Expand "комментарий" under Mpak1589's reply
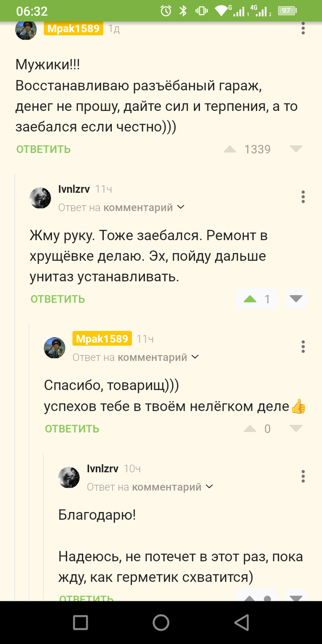 [x=153, y=357]
